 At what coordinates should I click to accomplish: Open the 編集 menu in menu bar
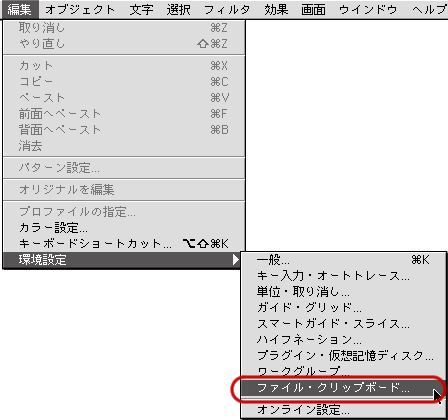click(x=19, y=9)
